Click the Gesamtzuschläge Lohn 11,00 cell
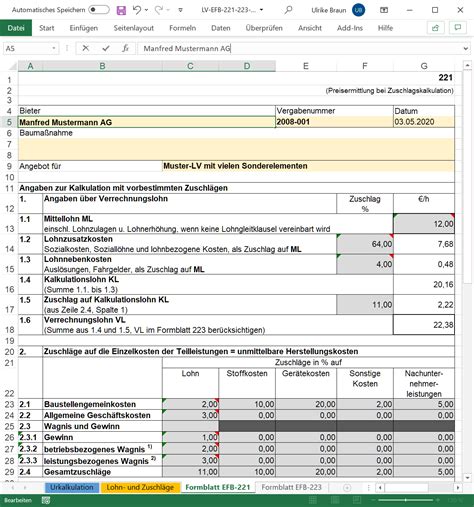Screen dimensions: 474x507 click(x=190, y=472)
